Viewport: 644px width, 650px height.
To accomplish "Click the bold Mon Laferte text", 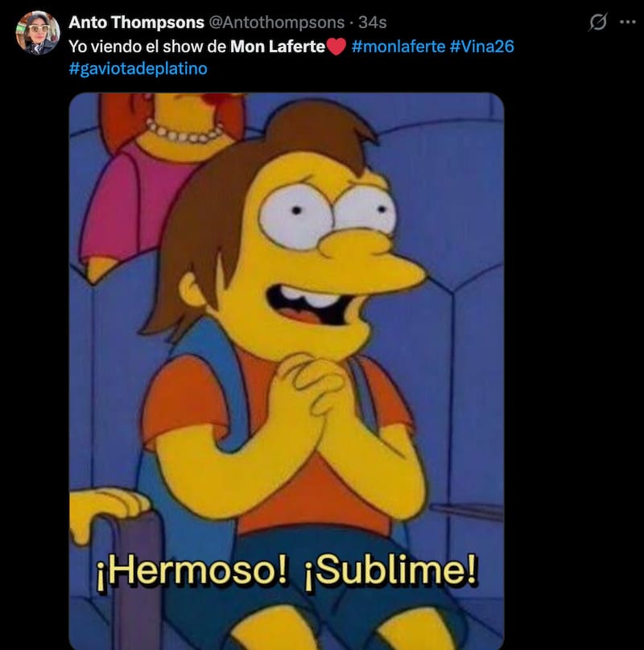I will [x=278, y=47].
